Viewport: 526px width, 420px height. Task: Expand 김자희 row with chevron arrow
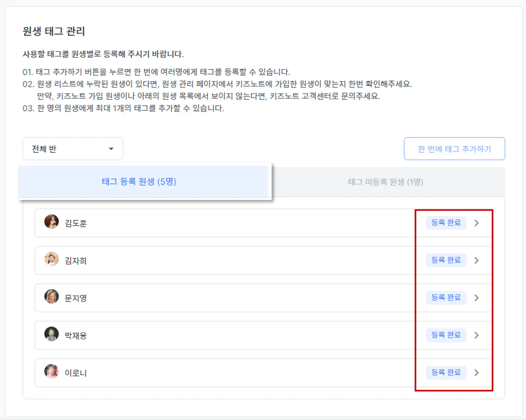click(477, 260)
